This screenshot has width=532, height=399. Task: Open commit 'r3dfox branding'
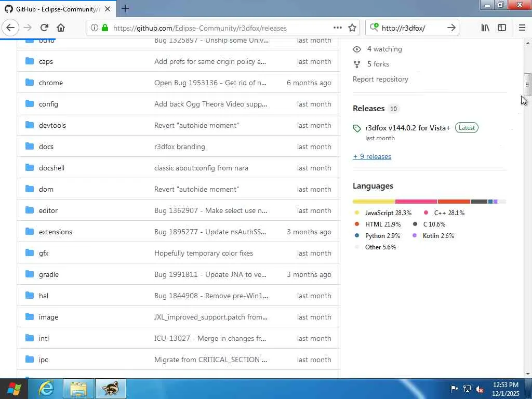pyautogui.click(x=179, y=147)
